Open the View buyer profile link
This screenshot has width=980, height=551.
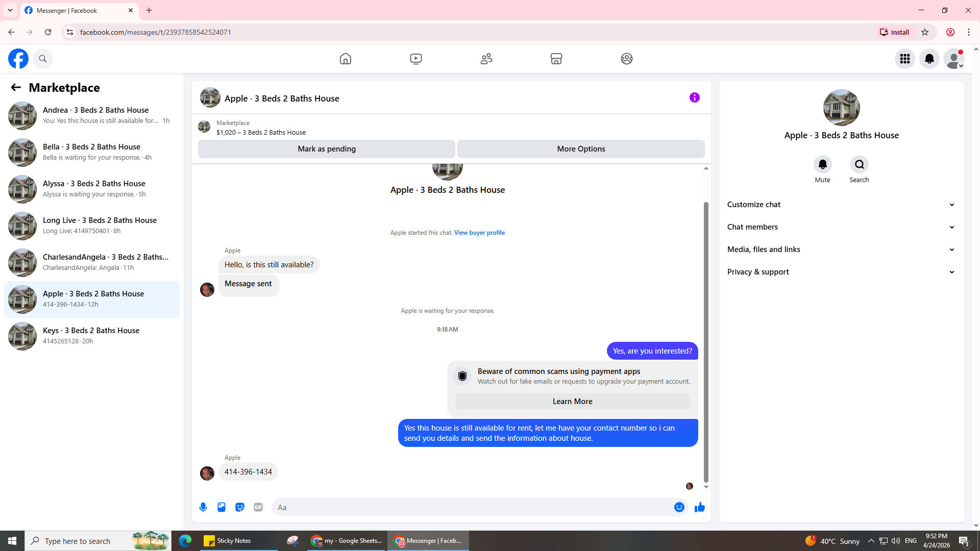coord(479,233)
